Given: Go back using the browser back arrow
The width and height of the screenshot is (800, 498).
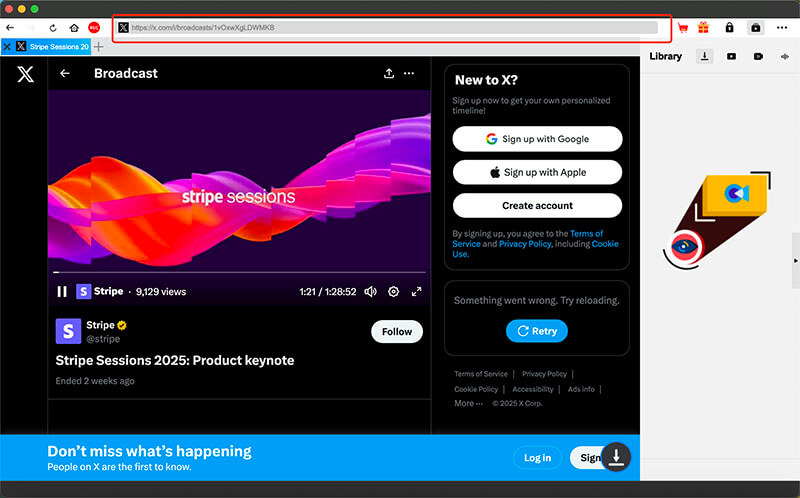Looking at the screenshot, I should pyautogui.click(x=10, y=28).
